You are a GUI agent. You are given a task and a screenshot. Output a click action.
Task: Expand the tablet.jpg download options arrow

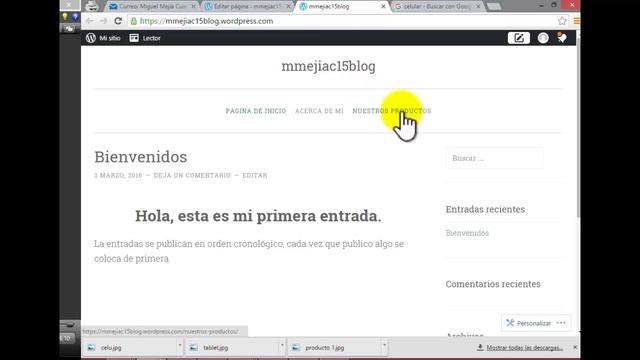(x=282, y=345)
